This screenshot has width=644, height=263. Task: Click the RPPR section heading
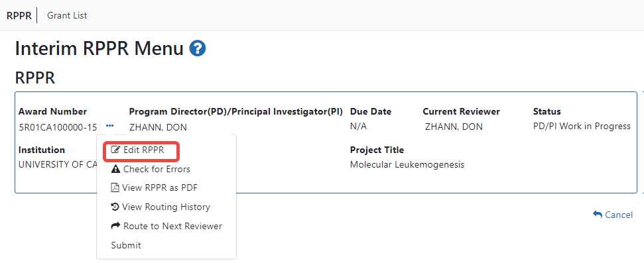click(35, 78)
